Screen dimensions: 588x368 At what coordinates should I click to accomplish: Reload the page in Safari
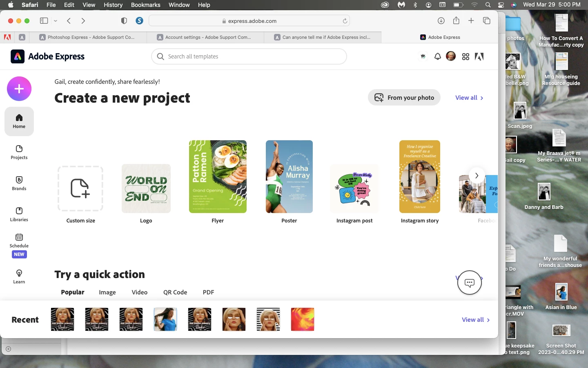coord(345,21)
